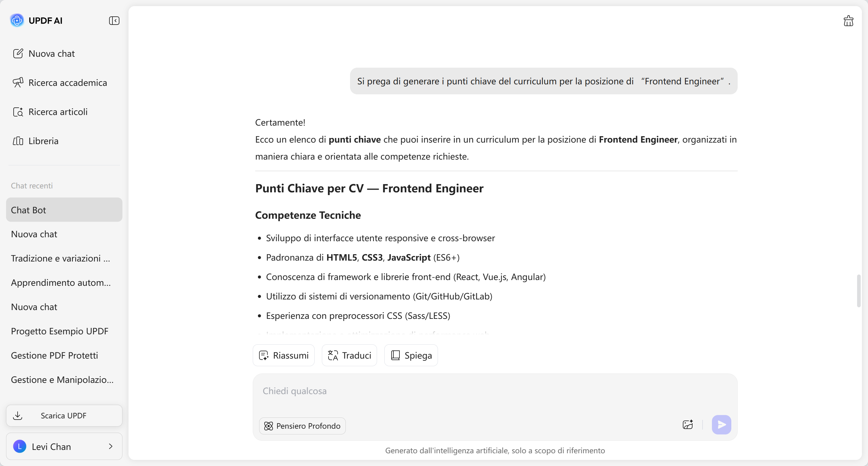Open the Levi Chan profile avatar
The image size is (868, 466).
[19, 447]
